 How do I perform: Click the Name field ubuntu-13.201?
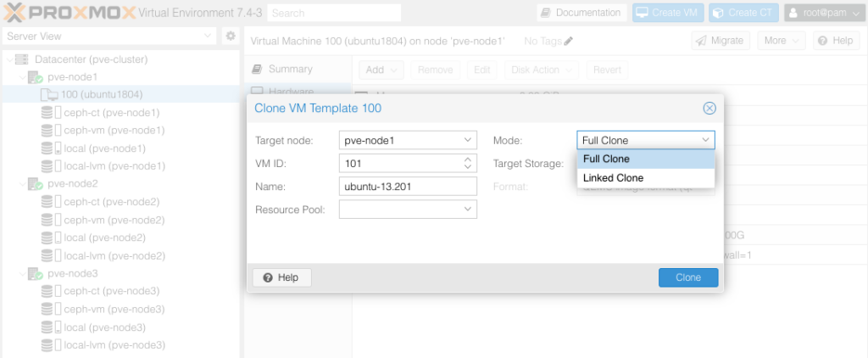(x=408, y=187)
